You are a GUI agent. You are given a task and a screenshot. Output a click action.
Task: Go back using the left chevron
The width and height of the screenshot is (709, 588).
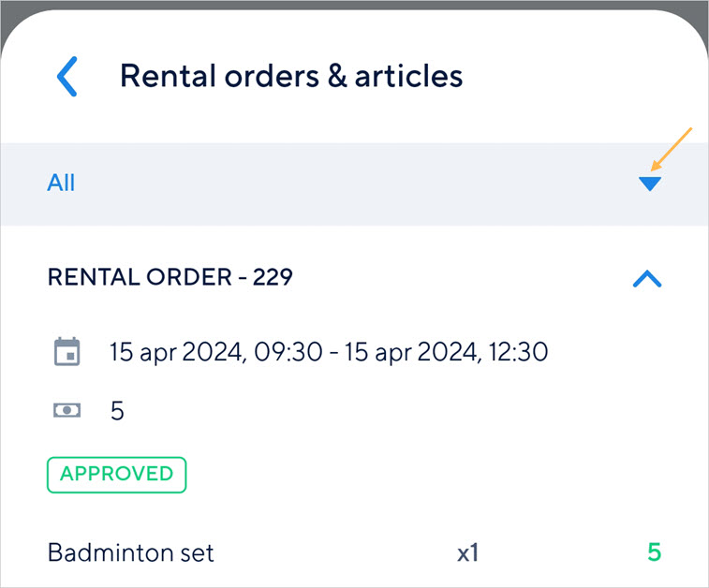click(67, 77)
